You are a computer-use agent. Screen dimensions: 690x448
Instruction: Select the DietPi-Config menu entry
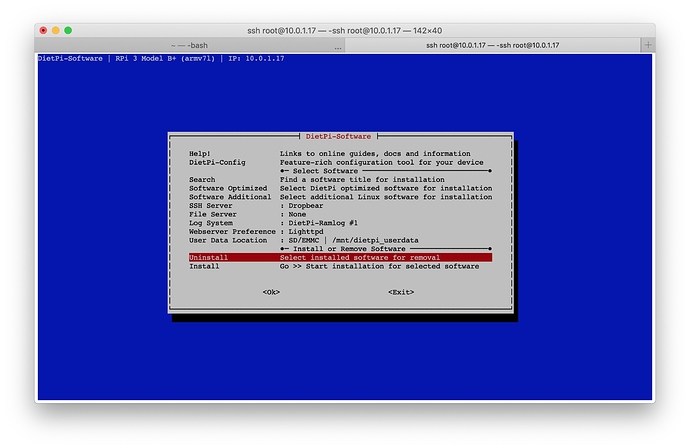pos(341,162)
